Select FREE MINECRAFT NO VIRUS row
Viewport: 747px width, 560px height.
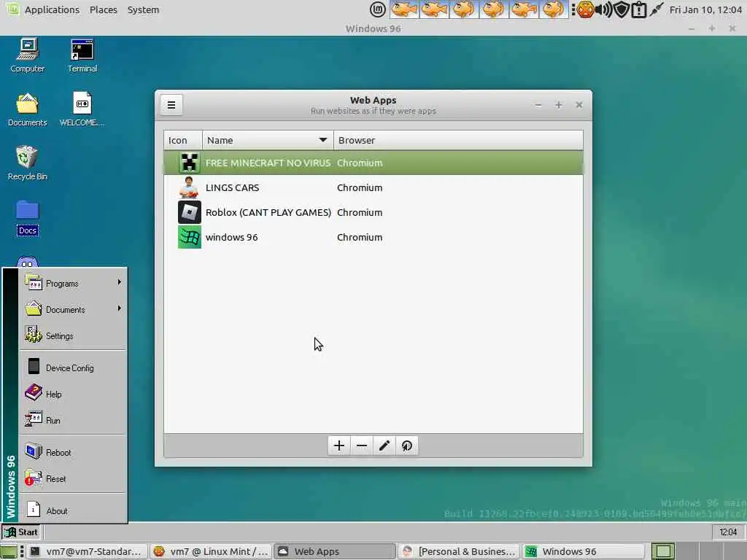(373, 163)
